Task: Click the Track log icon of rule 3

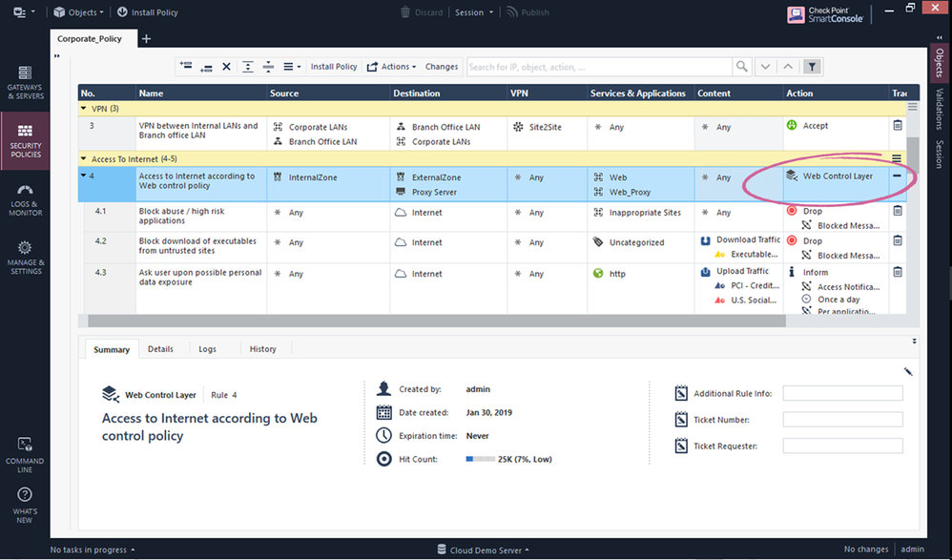Action: coord(898,125)
